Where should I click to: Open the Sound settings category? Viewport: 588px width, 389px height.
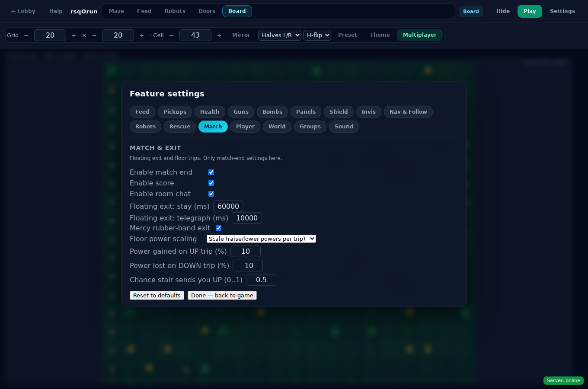344,127
